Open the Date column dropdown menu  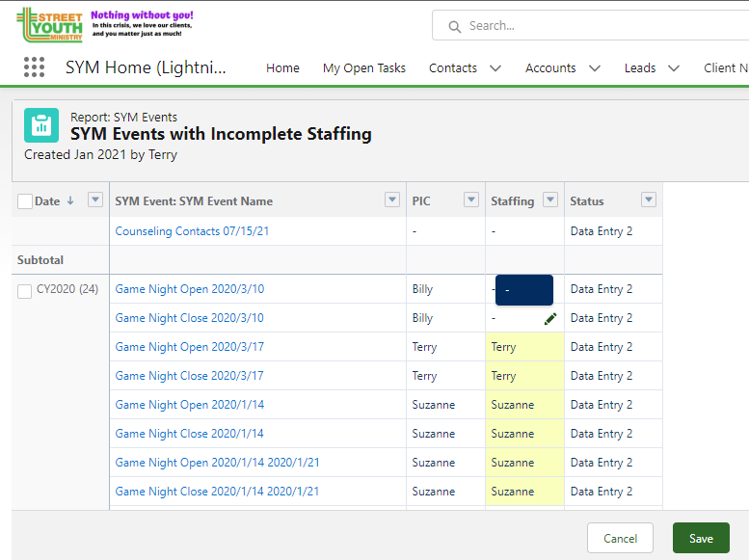[95, 200]
